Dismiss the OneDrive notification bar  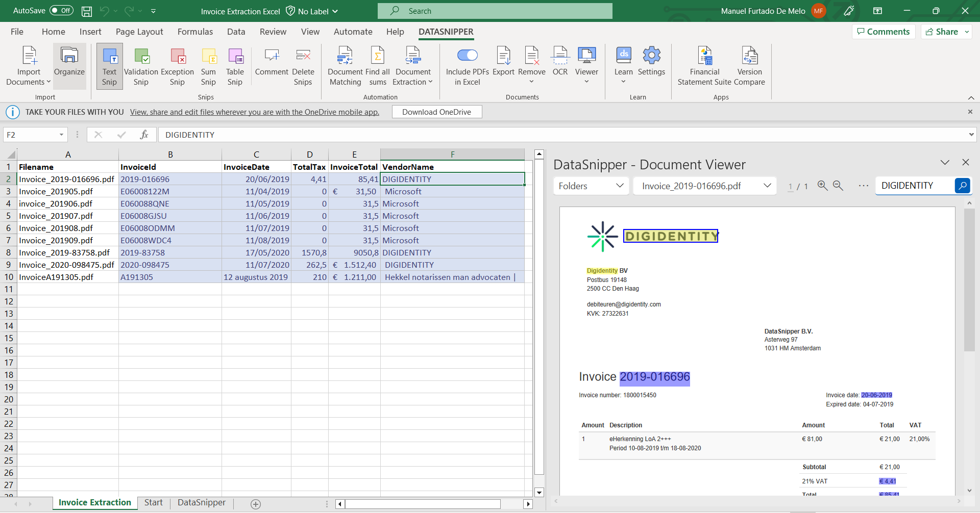970,112
